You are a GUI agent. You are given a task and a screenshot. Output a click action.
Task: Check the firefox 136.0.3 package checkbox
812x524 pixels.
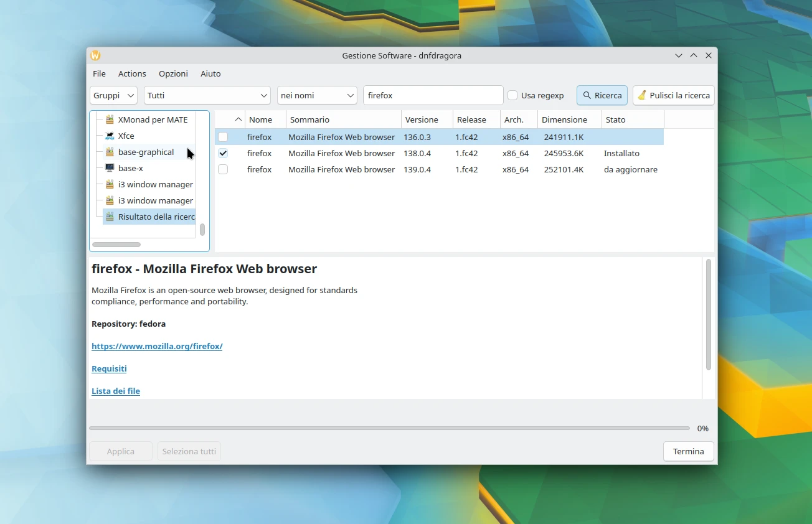pos(223,137)
